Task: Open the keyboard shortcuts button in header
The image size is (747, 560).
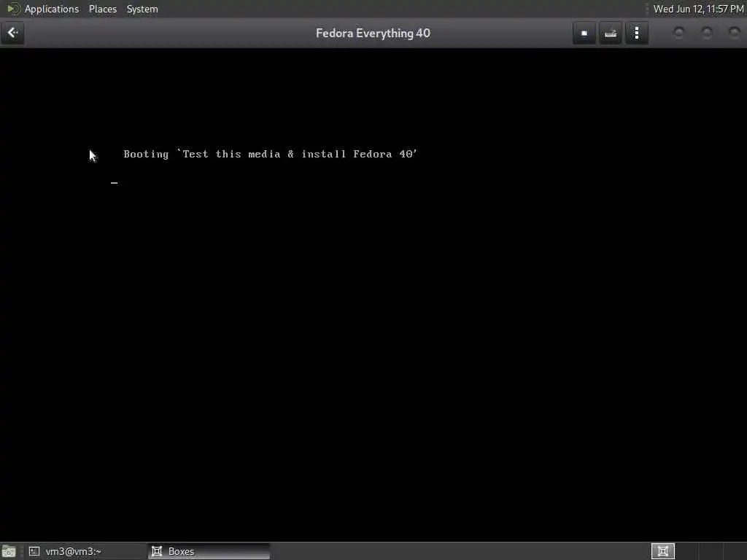Action: point(611,34)
